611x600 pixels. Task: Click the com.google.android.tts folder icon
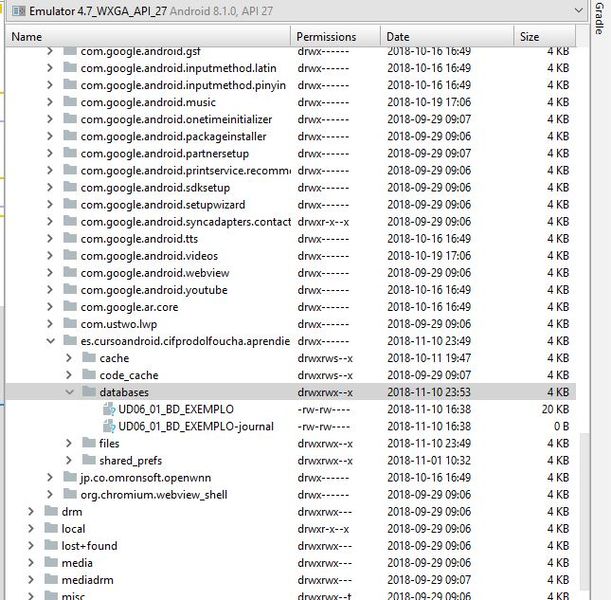[x=70, y=238]
